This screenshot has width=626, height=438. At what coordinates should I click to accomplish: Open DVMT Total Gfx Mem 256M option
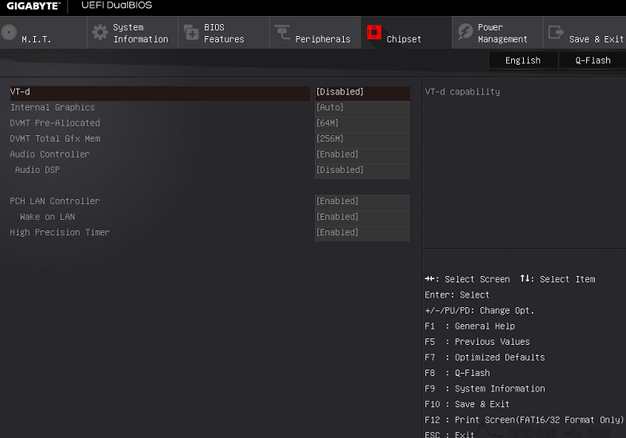(x=363, y=139)
